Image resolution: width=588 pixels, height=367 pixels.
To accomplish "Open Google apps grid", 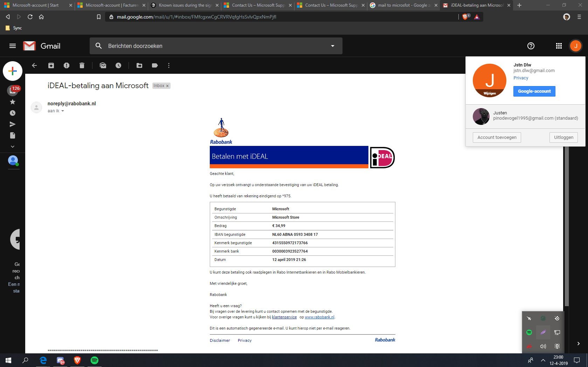I will click(x=559, y=46).
